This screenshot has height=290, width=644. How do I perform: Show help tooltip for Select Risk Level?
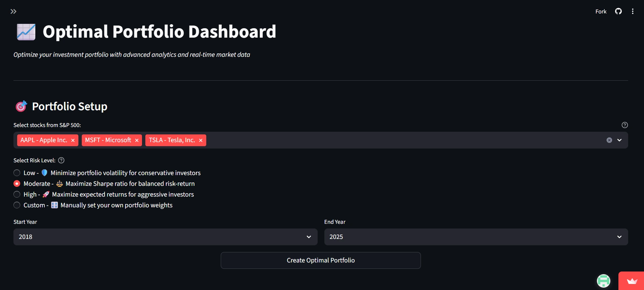[x=61, y=160]
